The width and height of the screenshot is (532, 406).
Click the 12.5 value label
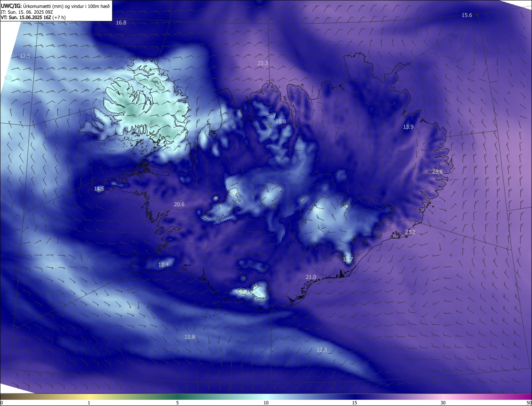(25, 56)
